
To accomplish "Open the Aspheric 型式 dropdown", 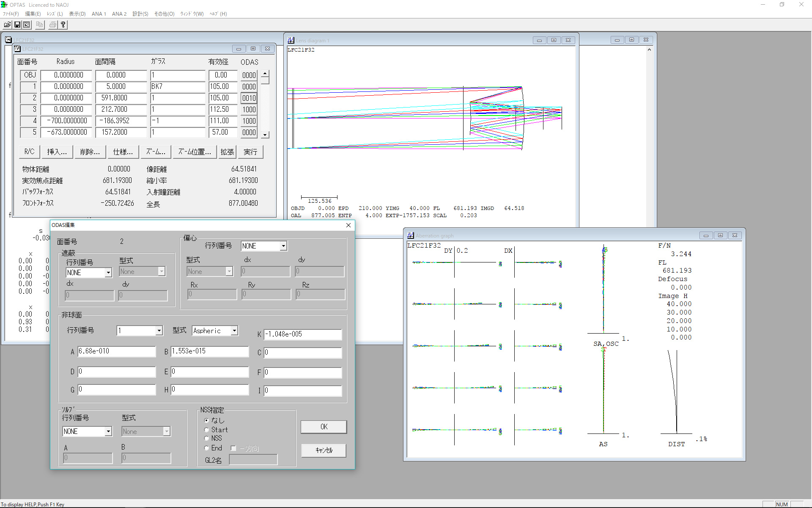I will coord(234,331).
